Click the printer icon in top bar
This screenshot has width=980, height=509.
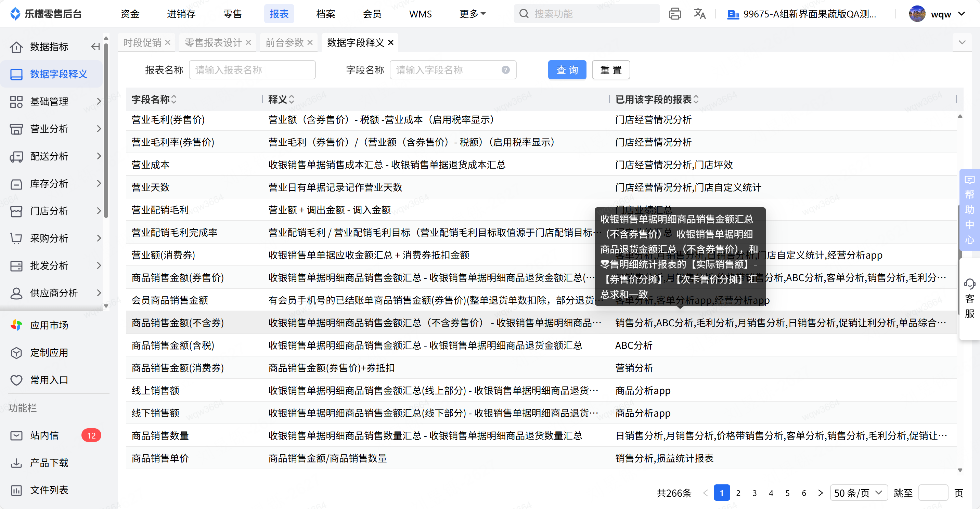coord(674,14)
